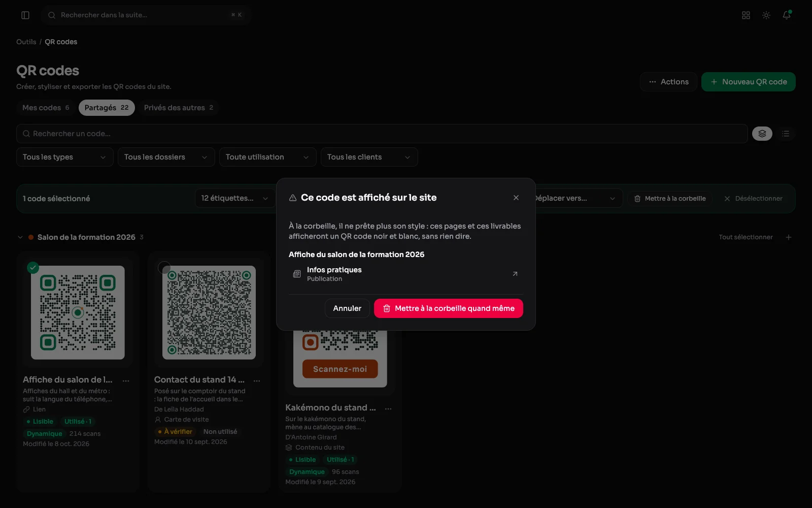Click the grouped layers view icon

point(762,134)
